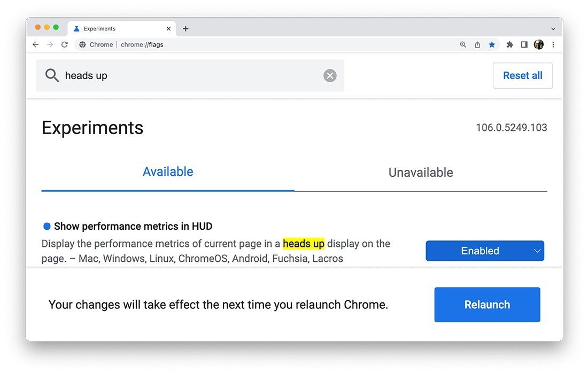Click the green fullscreen window button
The height and width of the screenshot is (374, 588).
click(x=56, y=27)
